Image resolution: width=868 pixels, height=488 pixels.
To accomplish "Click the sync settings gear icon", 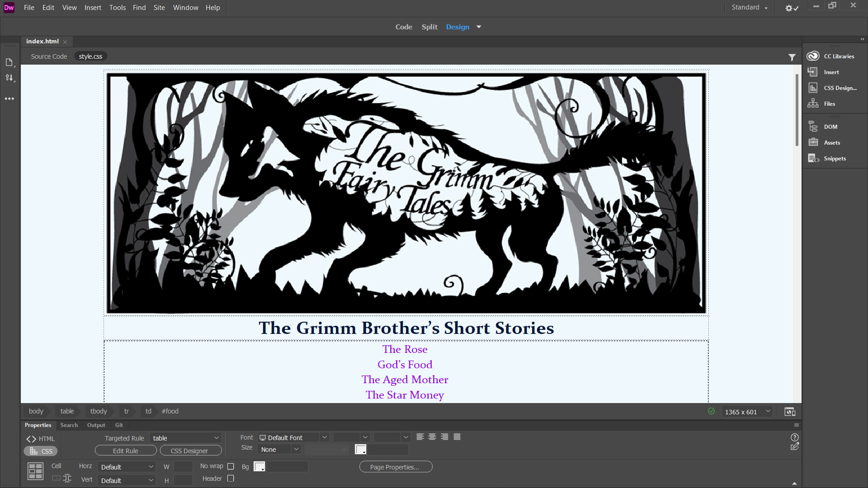I will tap(792, 8).
